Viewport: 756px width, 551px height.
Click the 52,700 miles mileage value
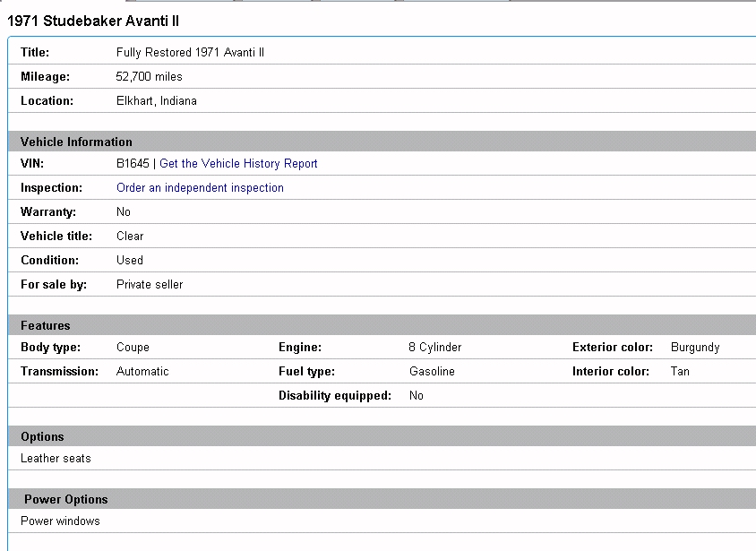click(149, 77)
